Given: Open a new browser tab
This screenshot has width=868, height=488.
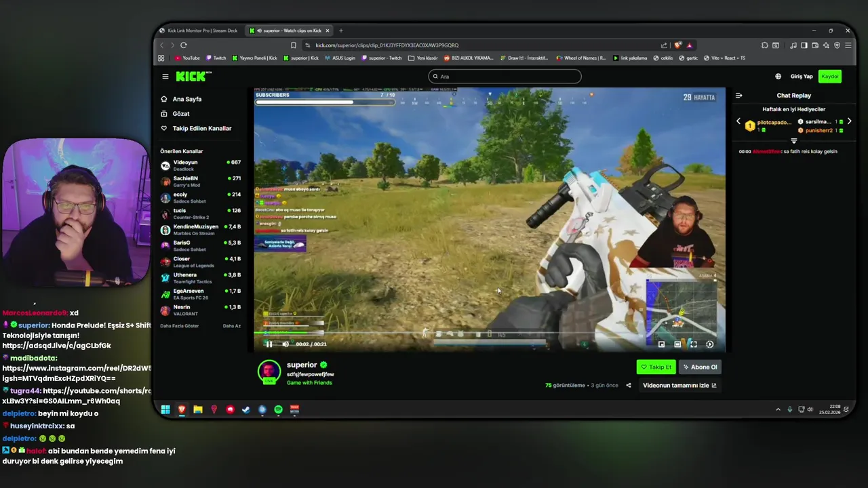Looking at the screenshot, I should [341, 30].
